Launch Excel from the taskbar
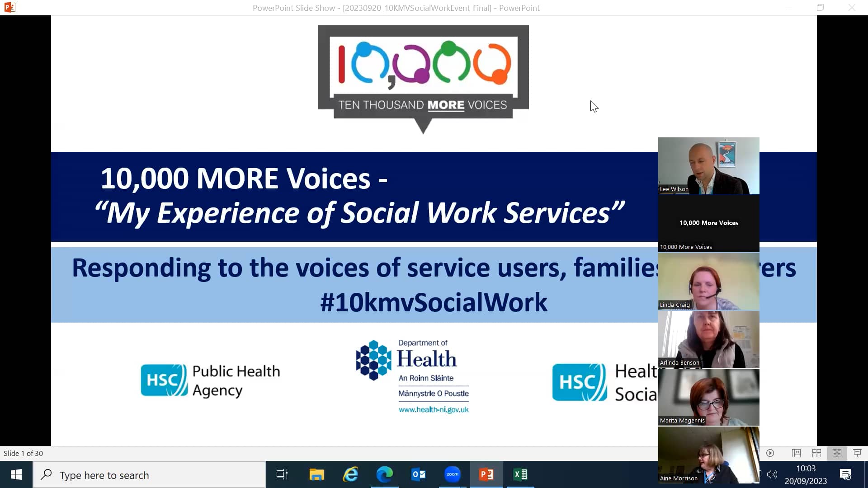Screen dimensions: 868x488 tap(520, 474)
